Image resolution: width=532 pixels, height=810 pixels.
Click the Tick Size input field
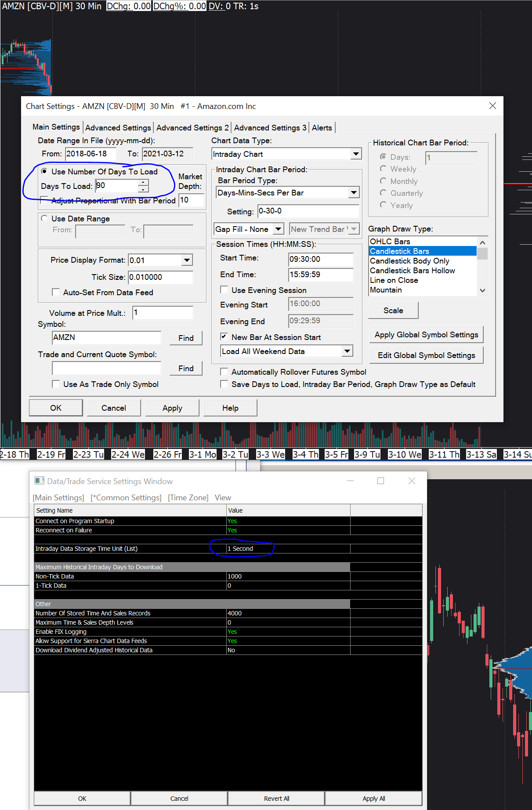(x=160, y=277)
